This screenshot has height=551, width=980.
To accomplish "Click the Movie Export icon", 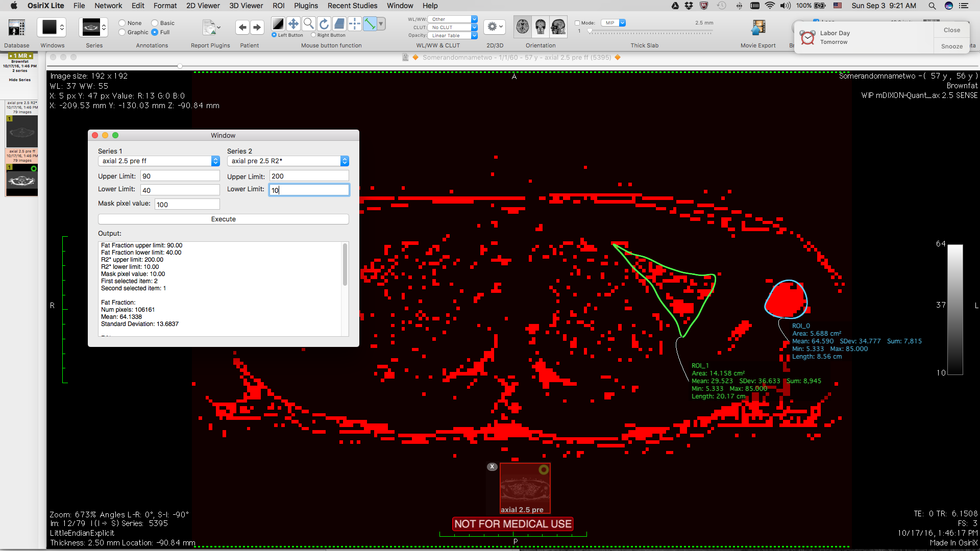I will pos(758,28).
